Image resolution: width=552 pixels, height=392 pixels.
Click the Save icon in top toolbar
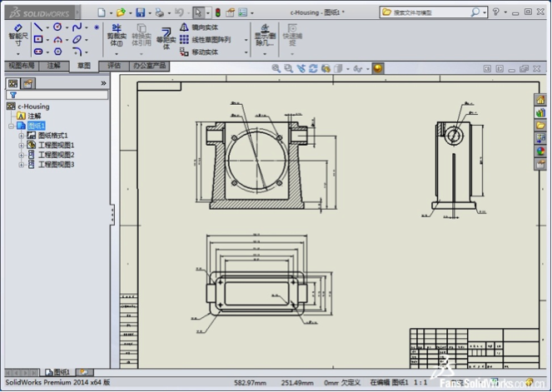click(141, 12)
